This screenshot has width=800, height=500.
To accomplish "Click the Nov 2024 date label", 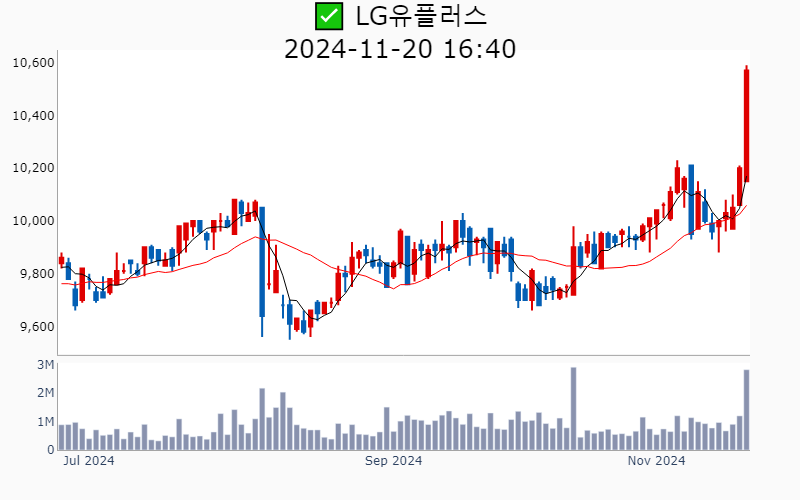I will coord(656,461).
